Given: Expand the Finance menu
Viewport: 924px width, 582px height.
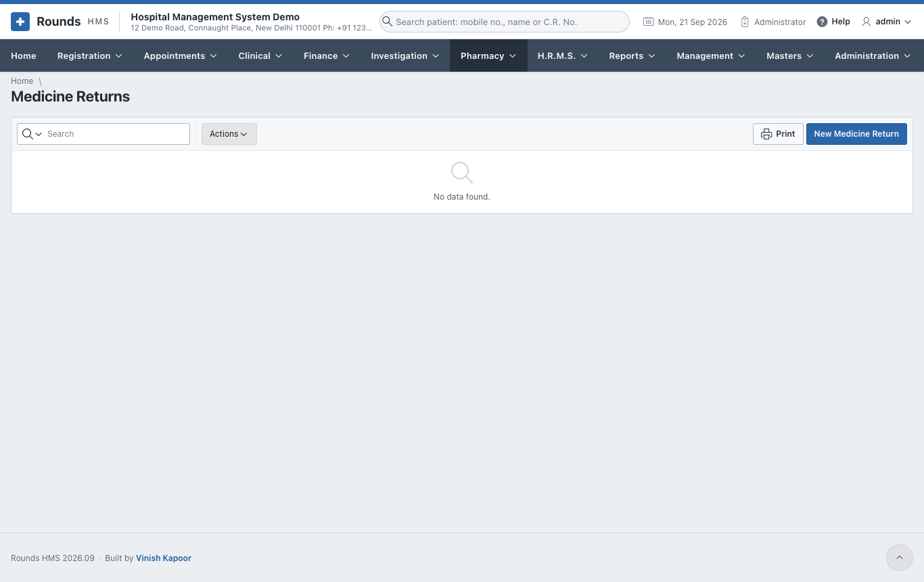Looking at the screenshot, I should [327, 55].
